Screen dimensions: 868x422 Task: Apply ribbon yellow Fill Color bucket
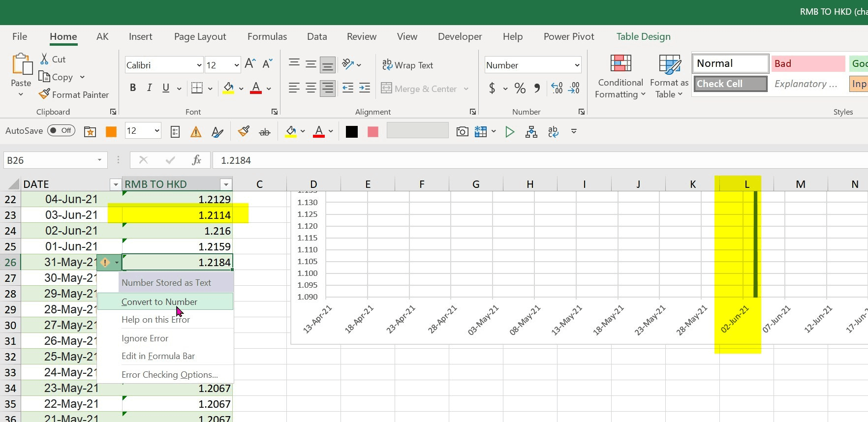229,88
